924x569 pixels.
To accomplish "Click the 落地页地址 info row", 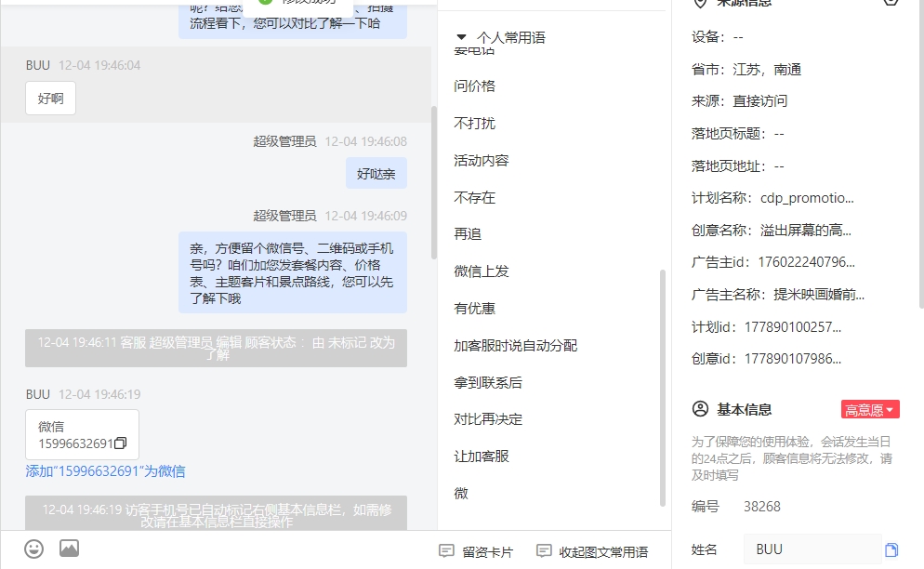I will click(x=738, y=166).
